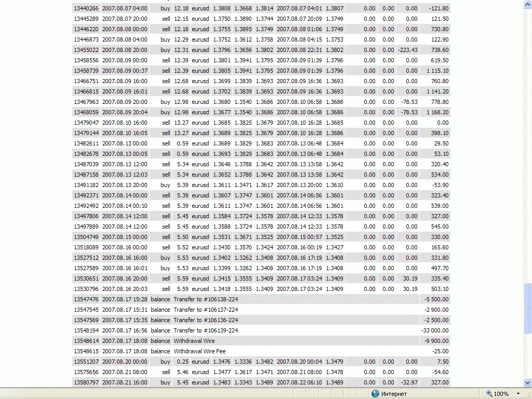Click profit value -53.90
The image size is (532, 399).
click(x=441, y=185)
